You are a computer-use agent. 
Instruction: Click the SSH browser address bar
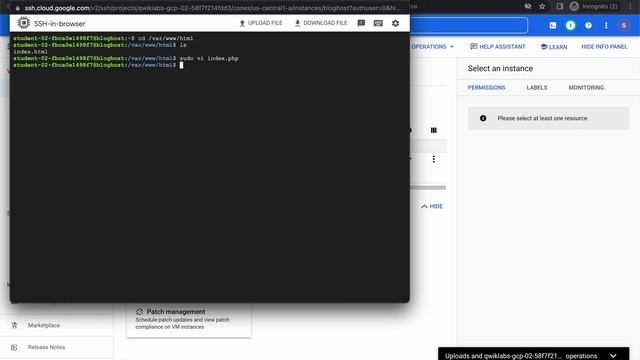coord(212,8)
